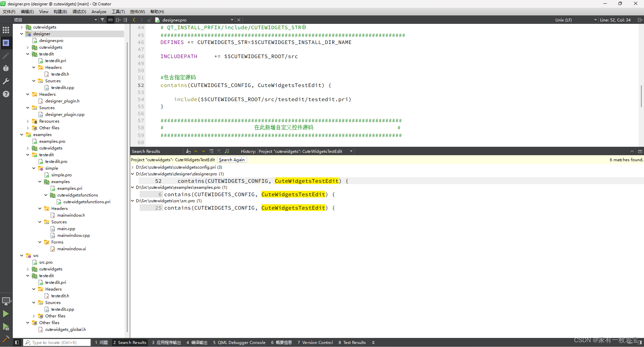Collapse the examples project node
Screen dimensions: 644x347
[22, 134]
